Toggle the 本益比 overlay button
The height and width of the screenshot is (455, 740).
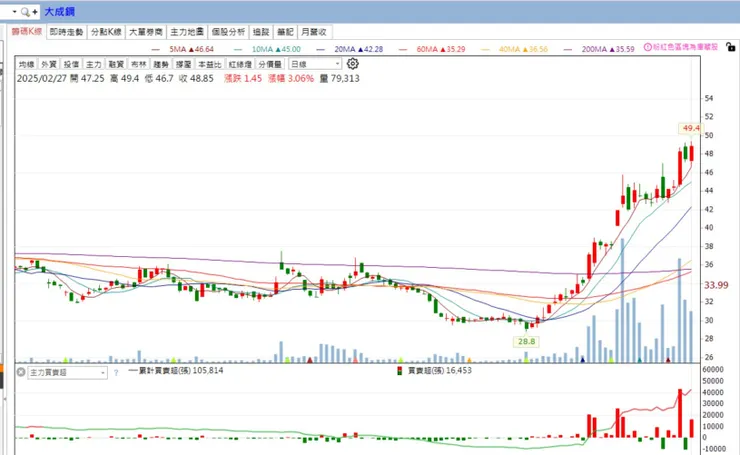pyautogui.click(x=210, y=64)
